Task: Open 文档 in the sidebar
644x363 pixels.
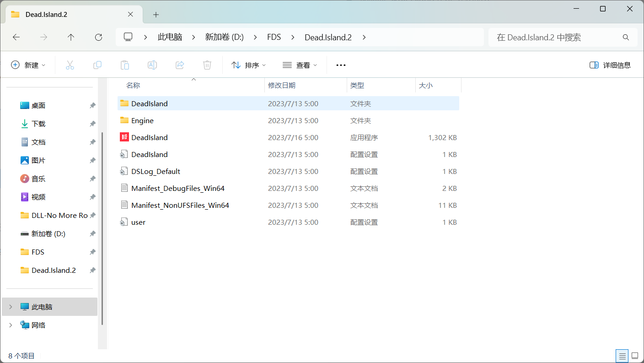Action: coord(38,142)
